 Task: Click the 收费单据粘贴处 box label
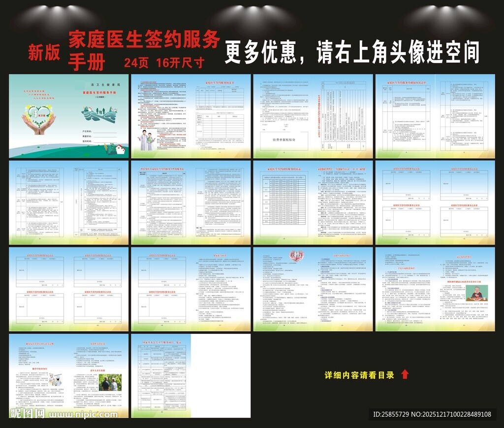(x=284, y=139)
